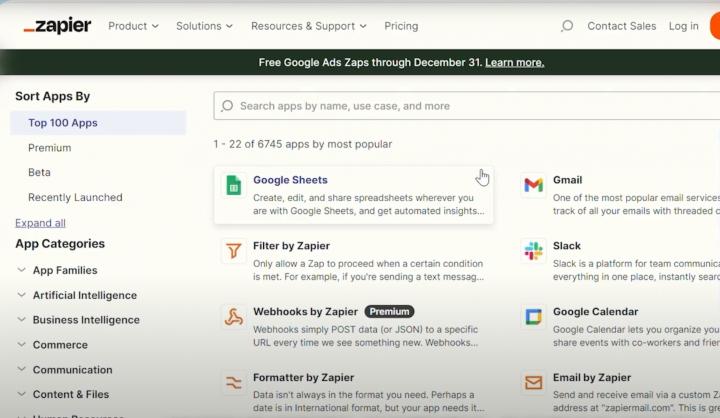This screenshot has width=720, height=418.
Task: Click the Gmail envelope icon
Action: pos(534,186)
